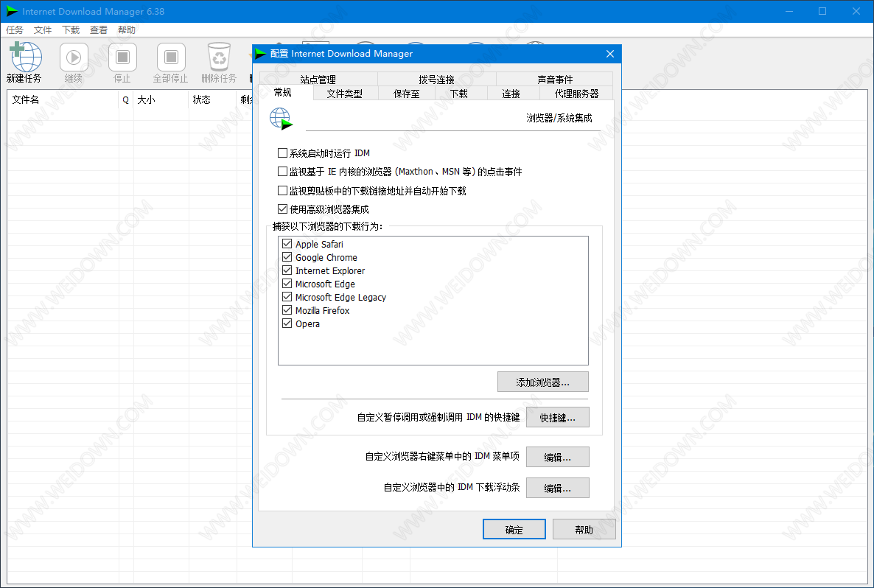Open the 任务 menu
The height and width of the screenshot is (588, 874).
(x=15, y=30)
